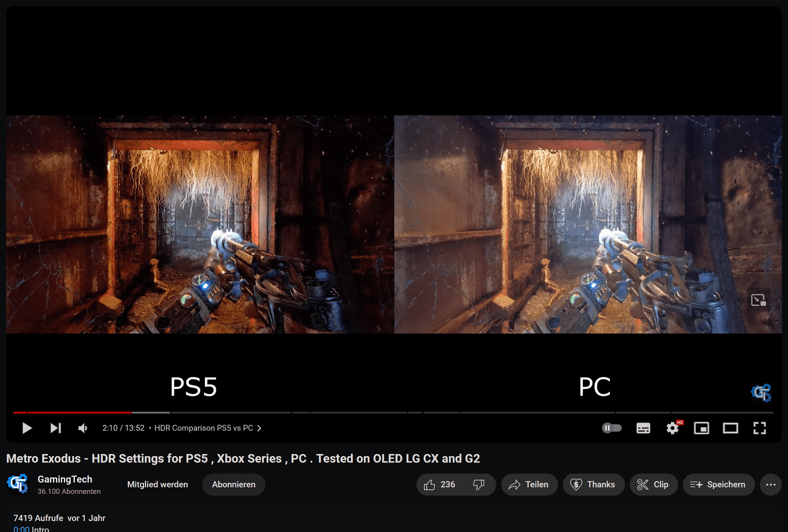This screenshot has height=532, width=788.
Task: Dislike the video
Action: coord(479,484)
